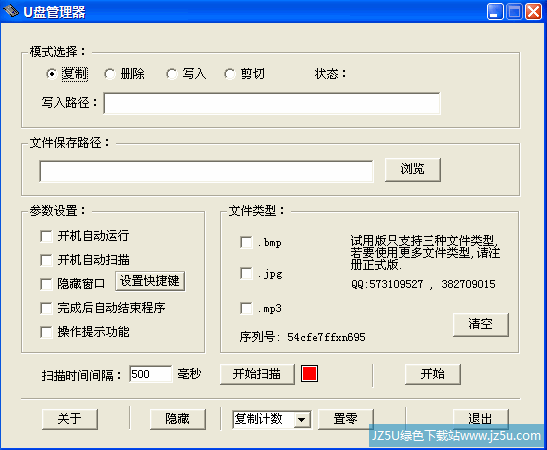Screen dimensions: 547x450
Task: Click the QQ:573109527 contact text
Action: (x=387, y=284)
